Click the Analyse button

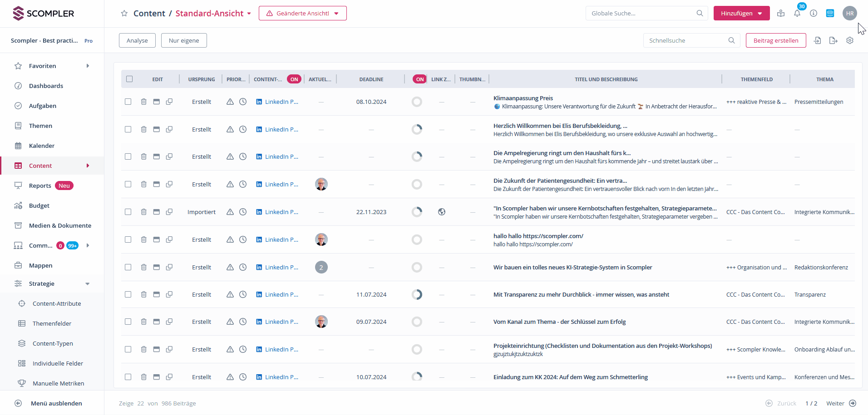click(137, 40)
